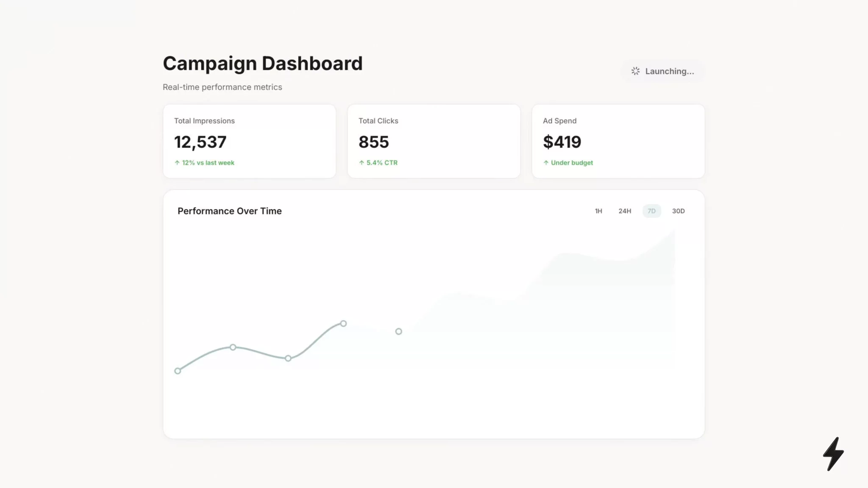Click the green arrow beside 12% vs last week
The height and width of the screenshot is (488, 868).
[x=177, y=163]
